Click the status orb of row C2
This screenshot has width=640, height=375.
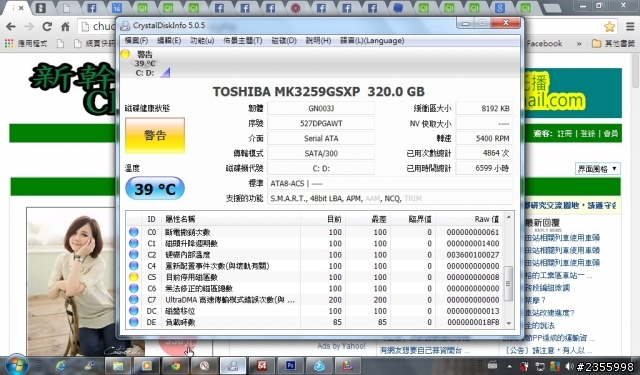[133, 254]
